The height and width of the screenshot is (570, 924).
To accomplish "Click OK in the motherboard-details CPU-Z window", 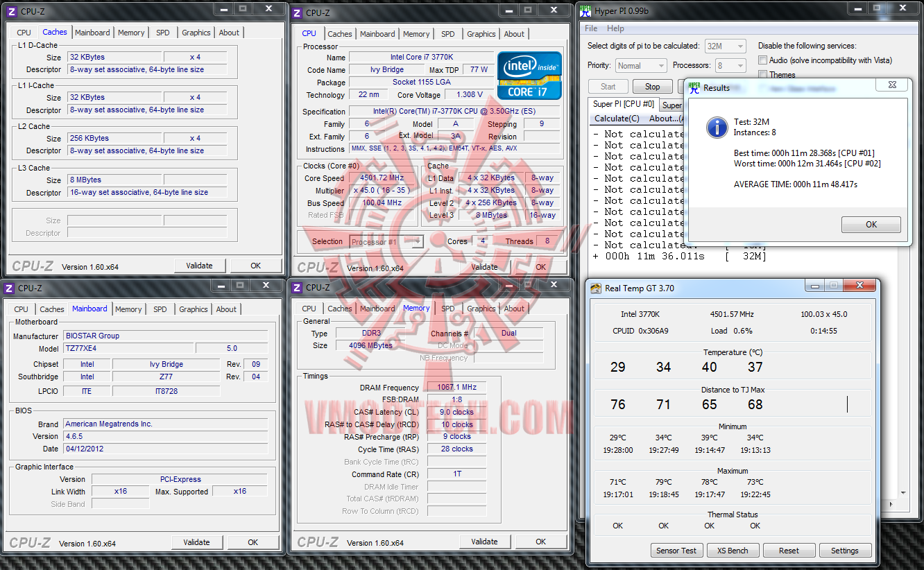I will [x=253, y=542].
